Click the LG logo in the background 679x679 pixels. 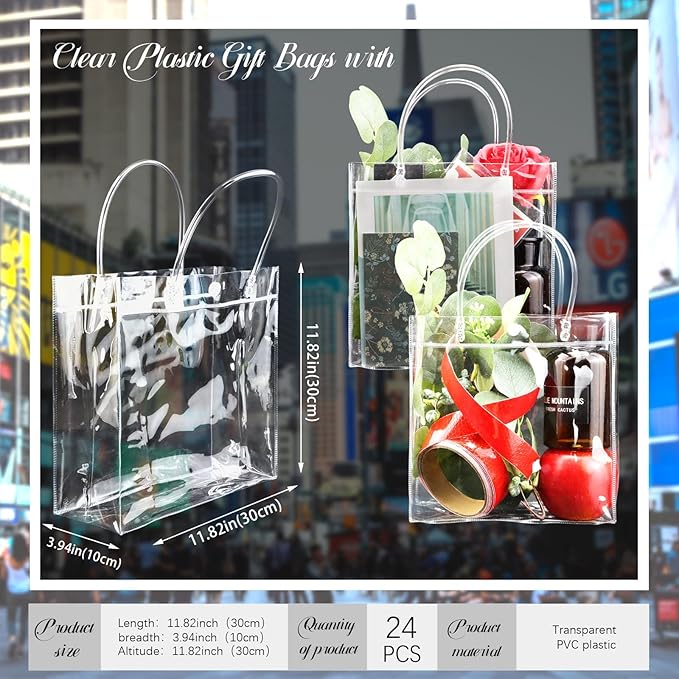click(606, 243)
